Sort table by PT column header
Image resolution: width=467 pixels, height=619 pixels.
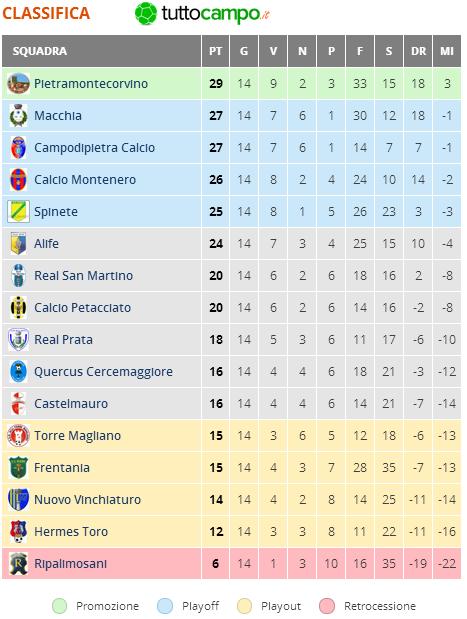click(215, 51)
